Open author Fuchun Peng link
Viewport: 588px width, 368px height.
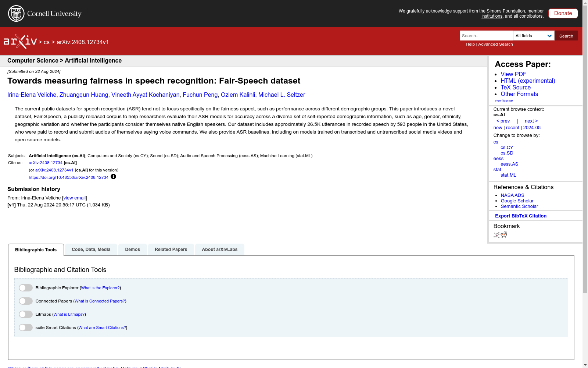click(200, 95)
